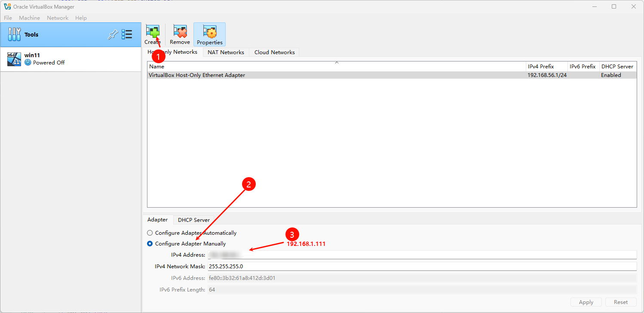Viewport: 644px width, 313px height.
Task: Switch to the Cloud Networks tab
Action: pos(274,52)
